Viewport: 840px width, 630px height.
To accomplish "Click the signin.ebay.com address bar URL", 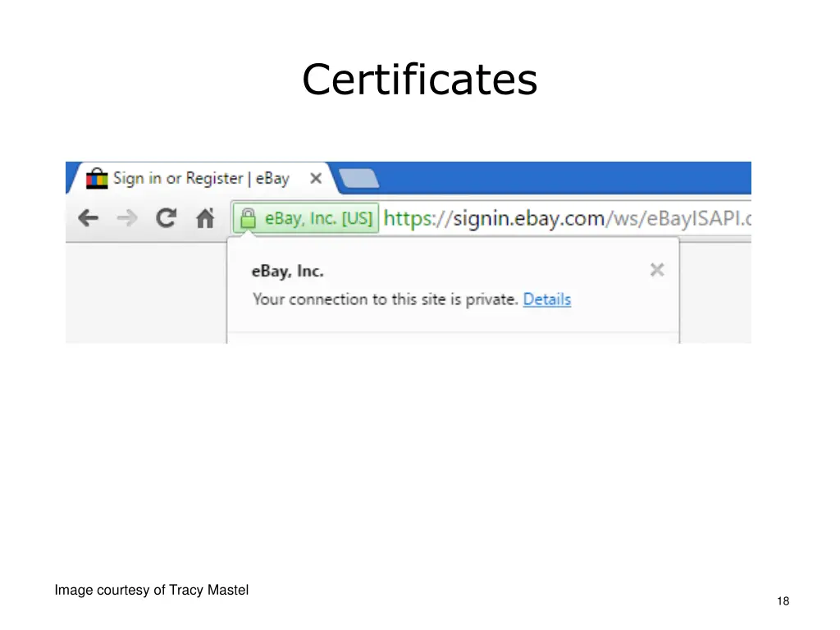I will click(568, 218).
